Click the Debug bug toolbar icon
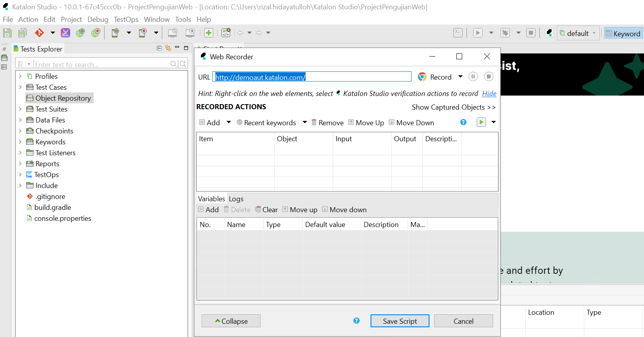Screen dimensions: 644x337 pyautogui.click(x=505, y=33)
